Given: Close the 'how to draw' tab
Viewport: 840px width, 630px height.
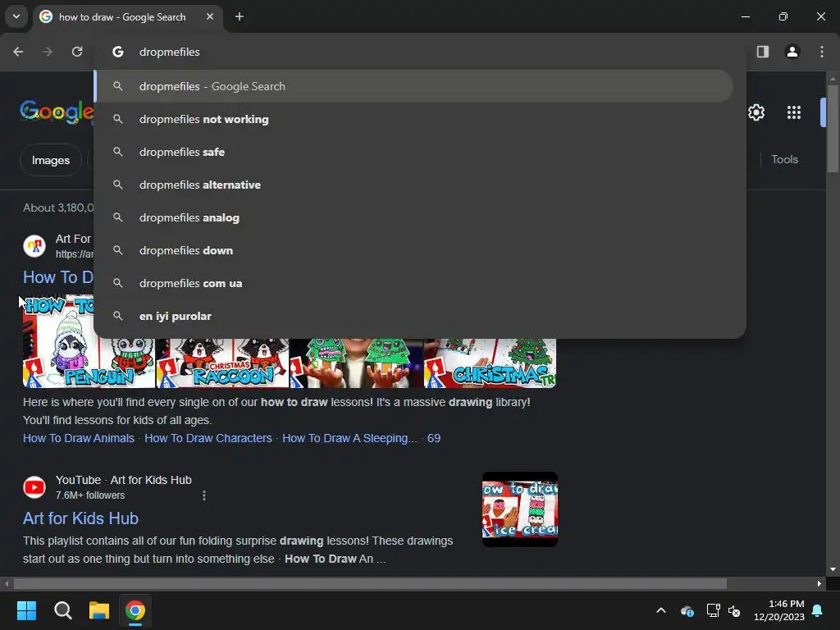Looking at the screenshot, I should [x=210, y=16].
